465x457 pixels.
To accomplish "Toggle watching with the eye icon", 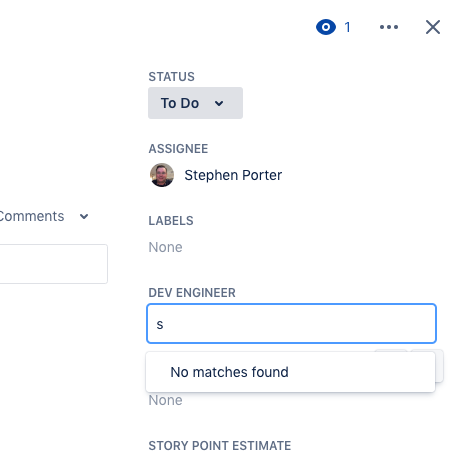I will pyautogui.click(x=326, y=27).
